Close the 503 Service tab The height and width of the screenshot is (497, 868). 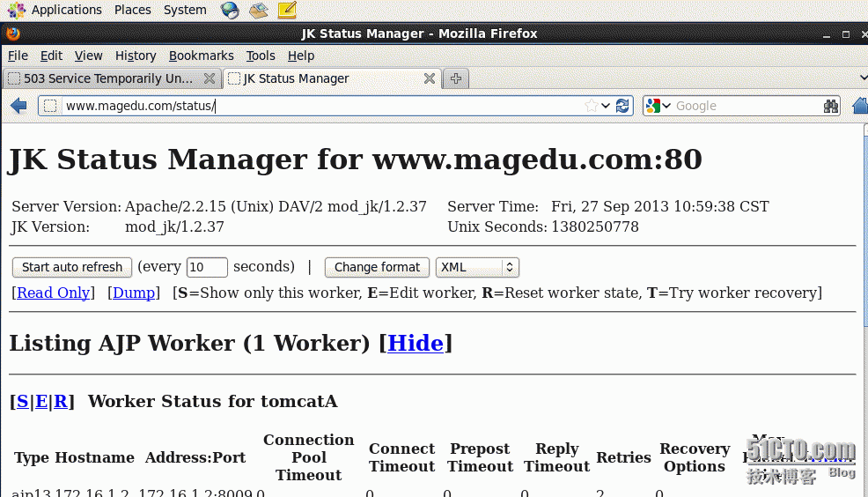pyautogui.click(x=210, y=78)
